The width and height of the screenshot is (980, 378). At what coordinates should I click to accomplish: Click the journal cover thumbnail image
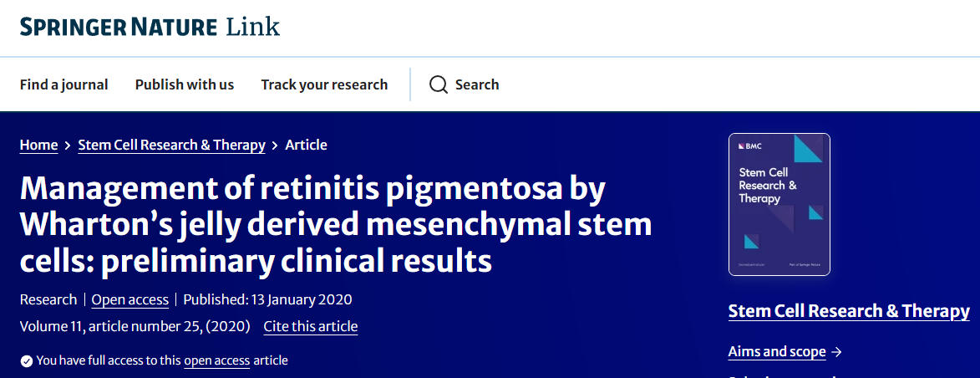click(779, 205)
